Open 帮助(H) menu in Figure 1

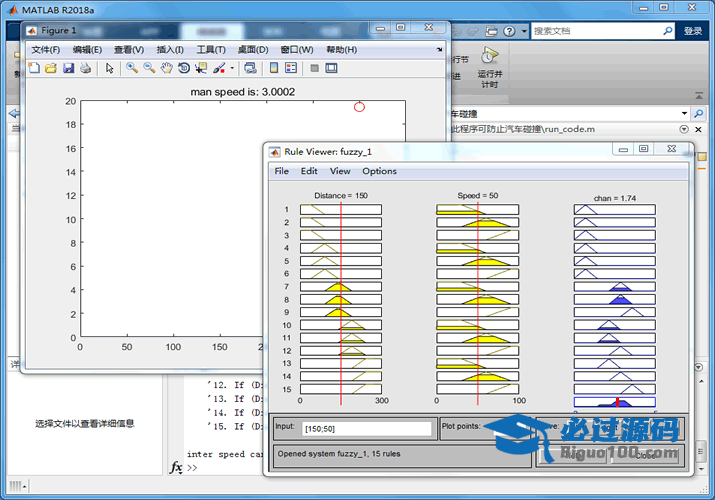click(x=342, y=50)
